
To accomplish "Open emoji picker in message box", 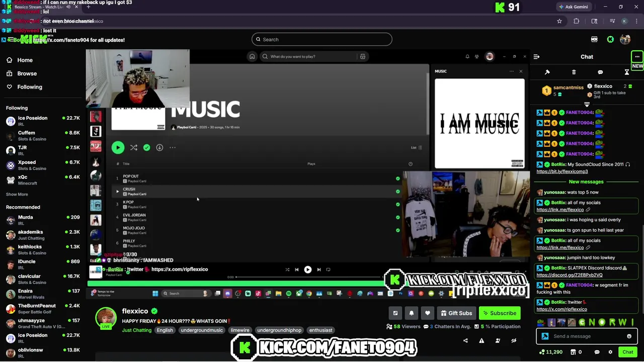I will click(629, 336).
